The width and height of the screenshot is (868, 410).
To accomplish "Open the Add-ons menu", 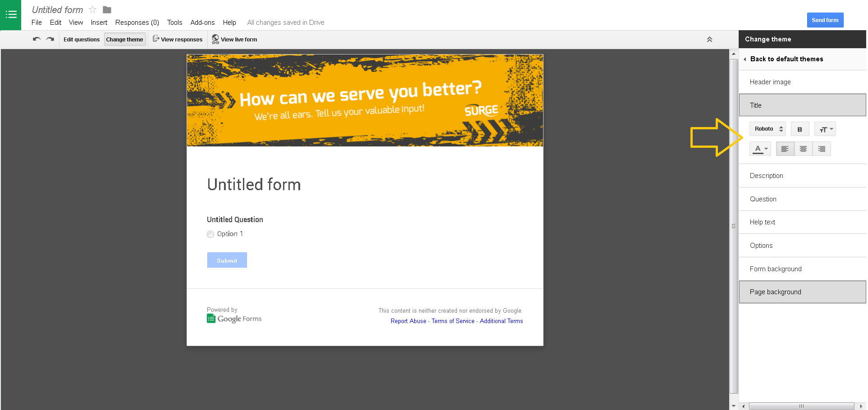I will [202, 23].
